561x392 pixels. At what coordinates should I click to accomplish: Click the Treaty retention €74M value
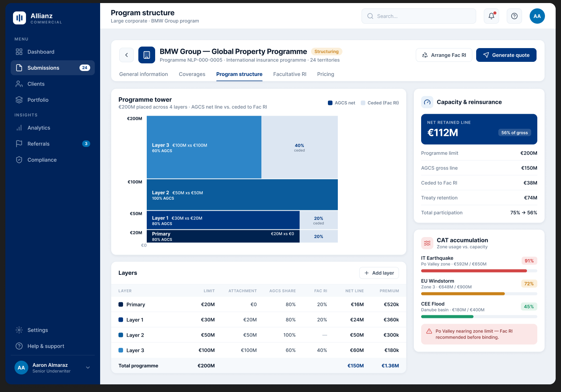tap(530, 198)
